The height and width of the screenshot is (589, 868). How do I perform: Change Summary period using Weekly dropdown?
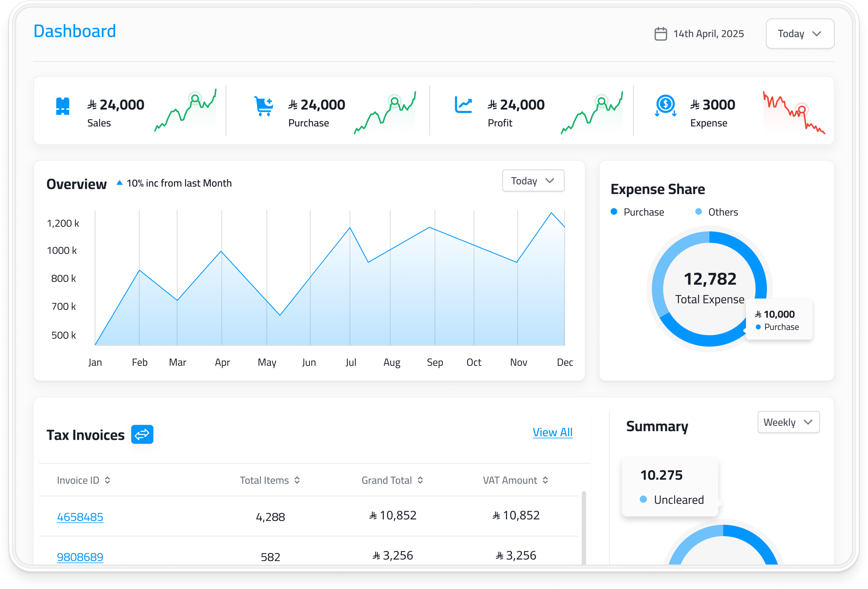click(x=788, y=422)
